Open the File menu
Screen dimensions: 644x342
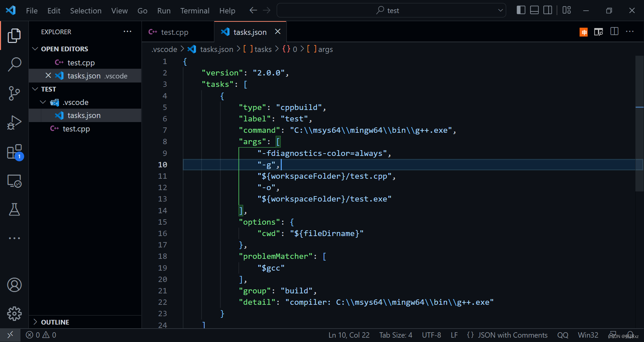click(x=32, y=11)
